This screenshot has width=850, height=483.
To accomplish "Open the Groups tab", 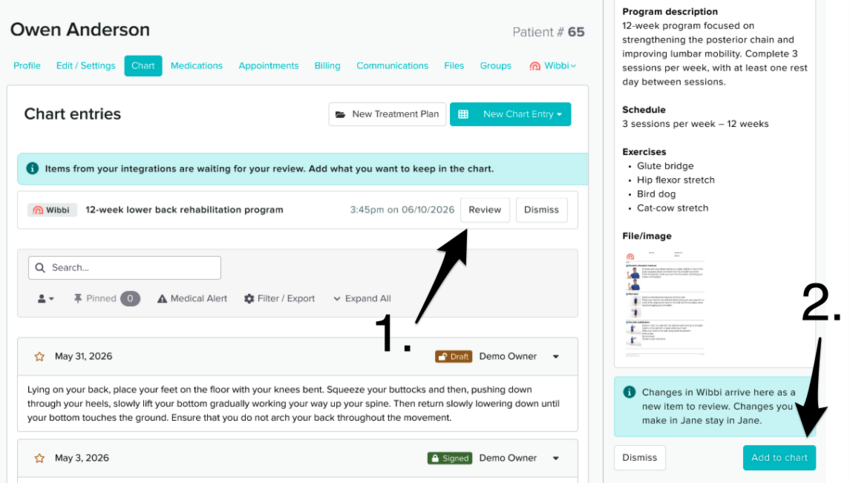I will pos(495,66).
